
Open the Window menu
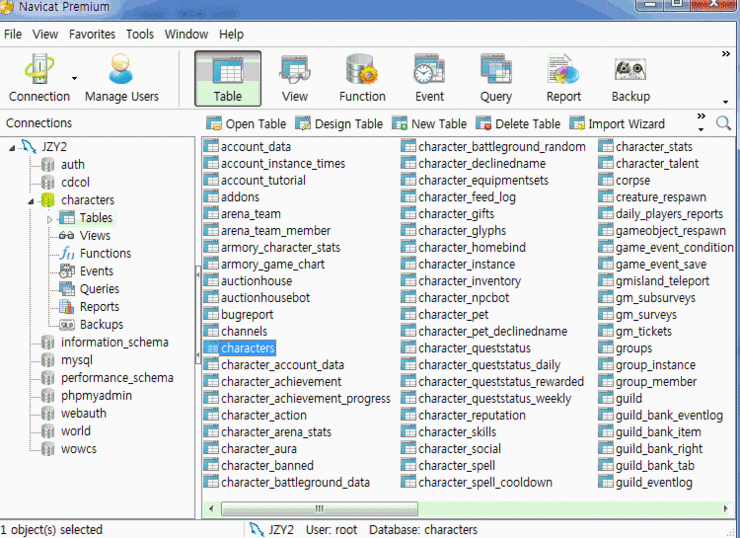(186, 34)
